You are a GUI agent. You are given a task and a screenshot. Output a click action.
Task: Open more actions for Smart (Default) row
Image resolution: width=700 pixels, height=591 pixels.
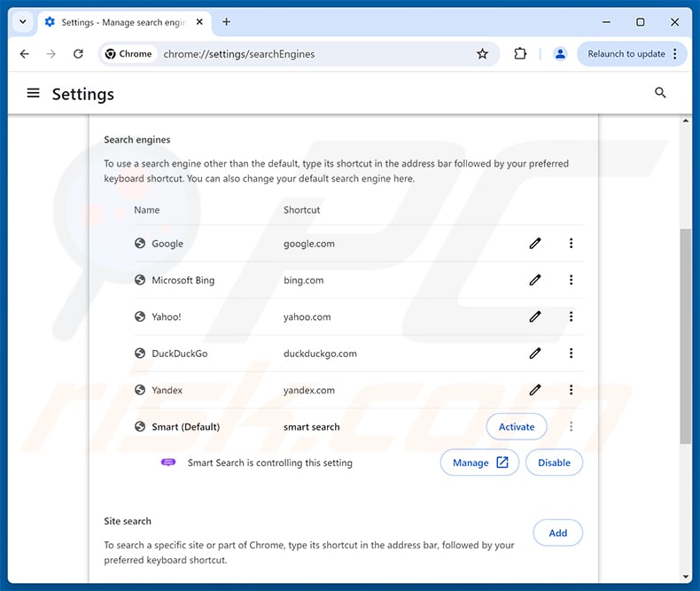click(x=571, y=426)
